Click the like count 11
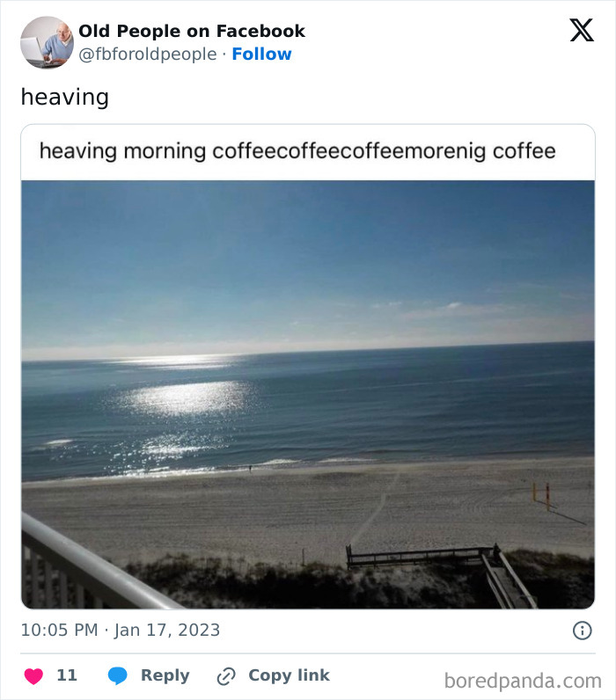 (67, 675)
